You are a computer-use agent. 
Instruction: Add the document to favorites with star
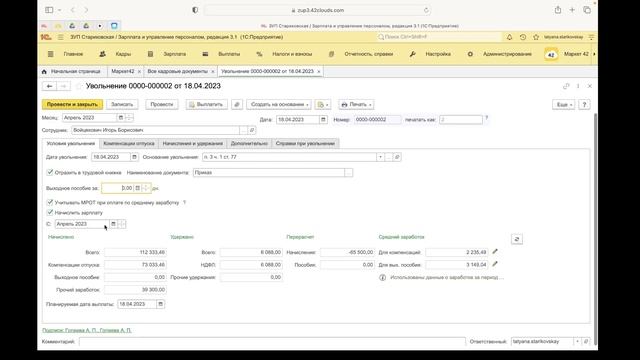[x=78, y=86]
